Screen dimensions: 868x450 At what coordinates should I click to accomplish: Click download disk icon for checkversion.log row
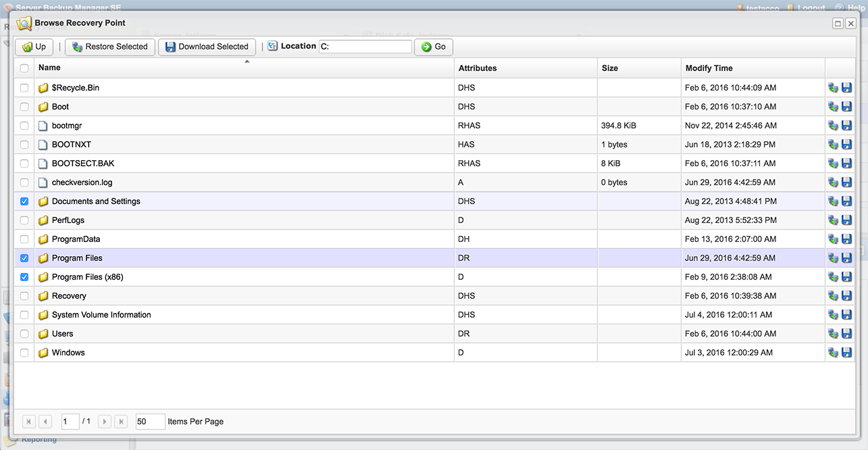846,182
